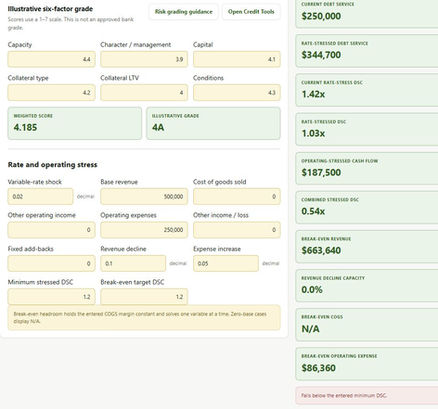
Task: Focus the Cost of goods sold field
Action: coord(237,196)
